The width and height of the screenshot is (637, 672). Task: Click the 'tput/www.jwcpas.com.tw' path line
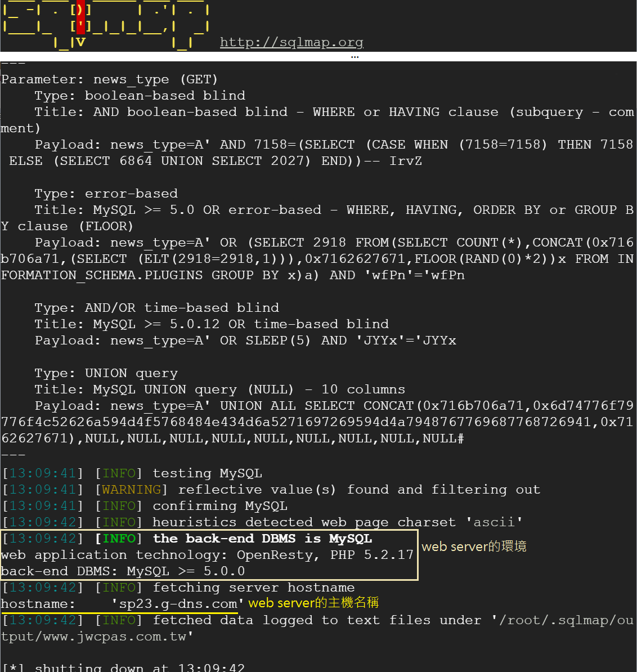point(97,637)
